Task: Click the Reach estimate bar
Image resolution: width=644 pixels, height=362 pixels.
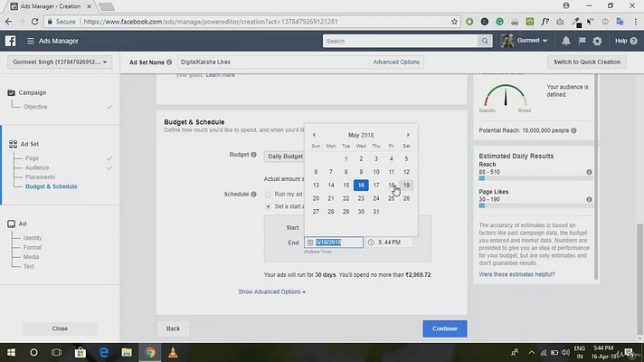Action: click(535, 178)
